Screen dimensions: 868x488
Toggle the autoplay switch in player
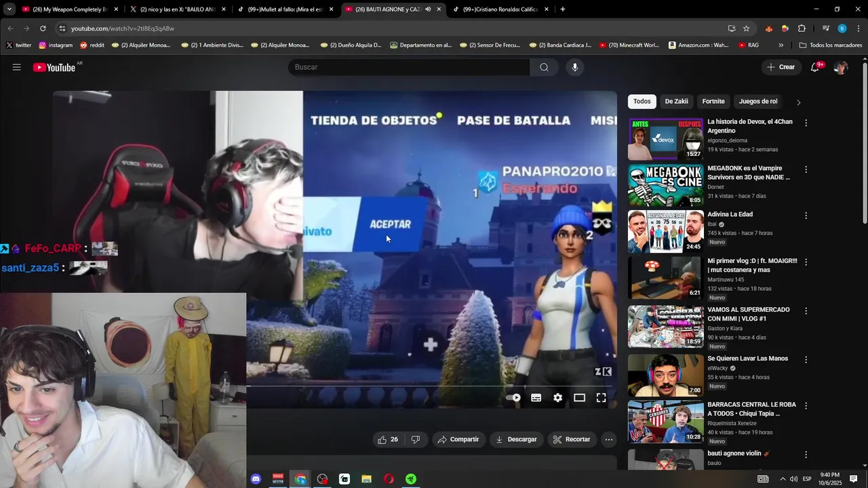click(514, 398)
